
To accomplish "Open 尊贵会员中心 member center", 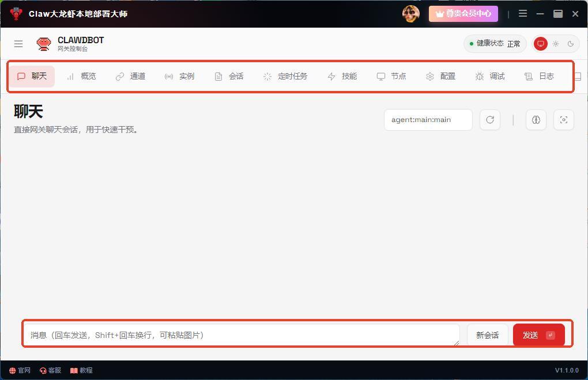I will click(x=463, y=14).
